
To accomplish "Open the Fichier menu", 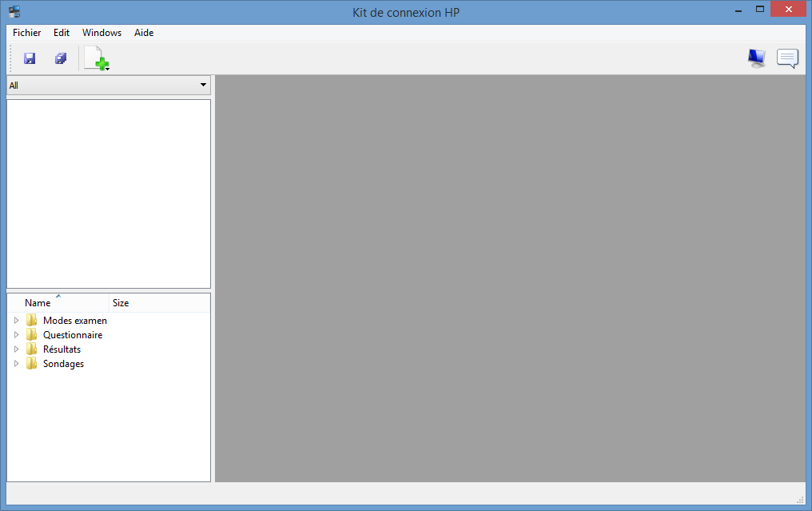I will (x=27, y=33).
